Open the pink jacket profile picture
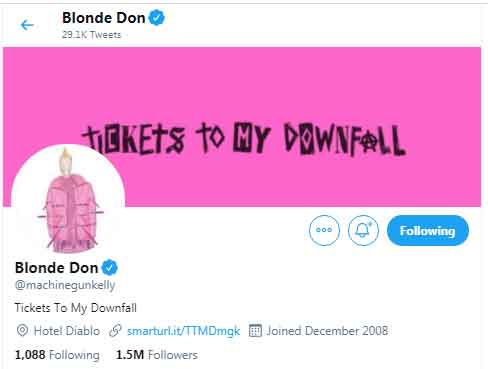This screenshot has height=369, width=488. coord(68,200)
